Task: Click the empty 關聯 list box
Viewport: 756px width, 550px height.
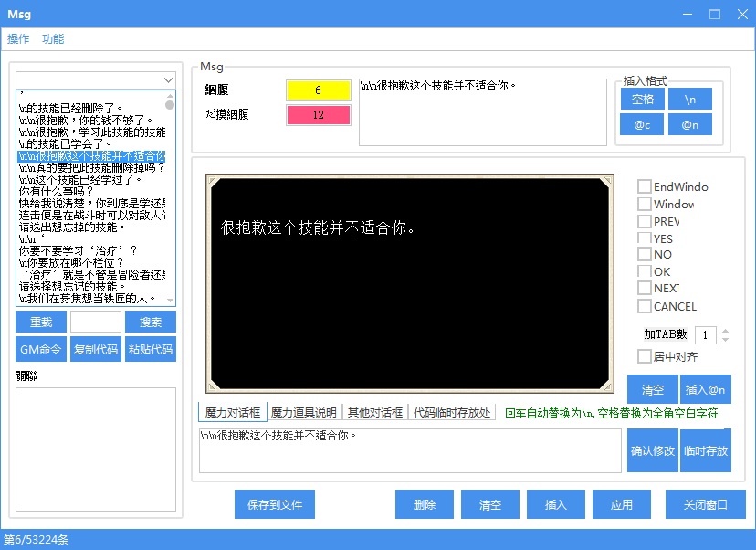Action: pyautogui.click(x=96, y=450)
